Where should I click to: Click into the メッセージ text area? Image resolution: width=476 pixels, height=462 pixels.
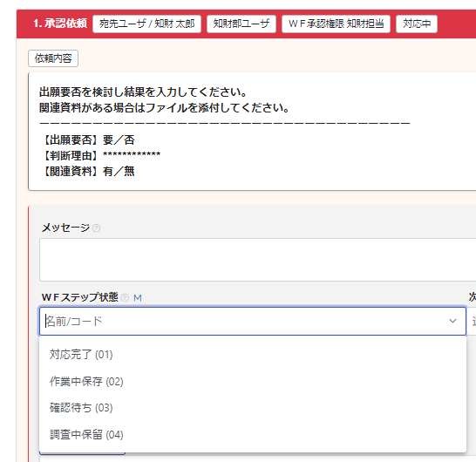pyautogui.click(x=257, y=260)
